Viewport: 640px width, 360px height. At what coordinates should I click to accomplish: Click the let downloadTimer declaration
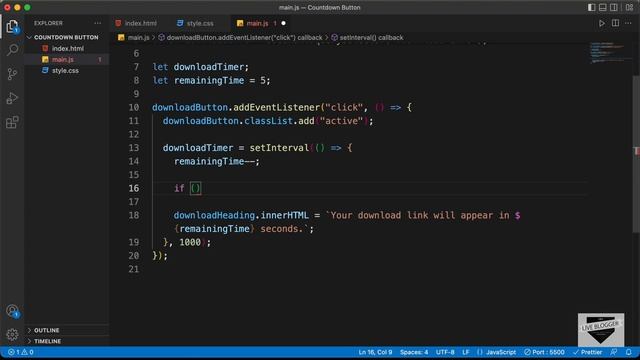[200, 67]
